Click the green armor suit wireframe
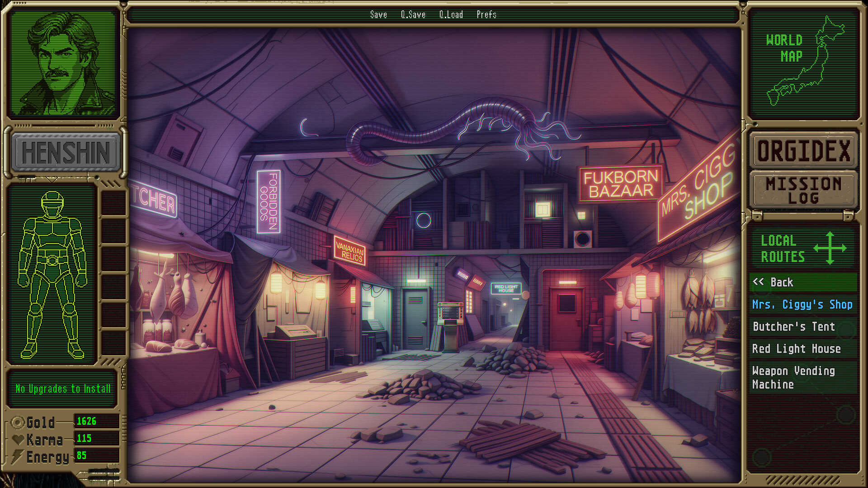Viewport: 868px width, 488px height. [52, 275]
